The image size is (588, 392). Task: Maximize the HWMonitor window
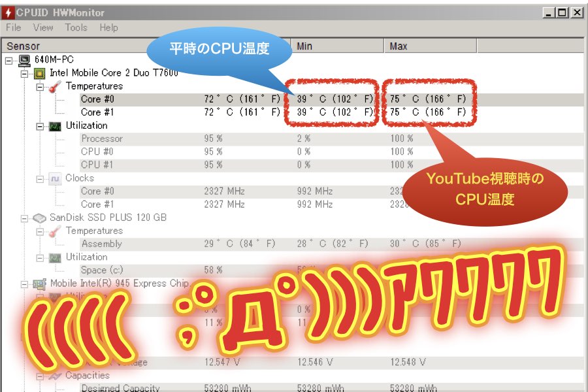(562, 13)
